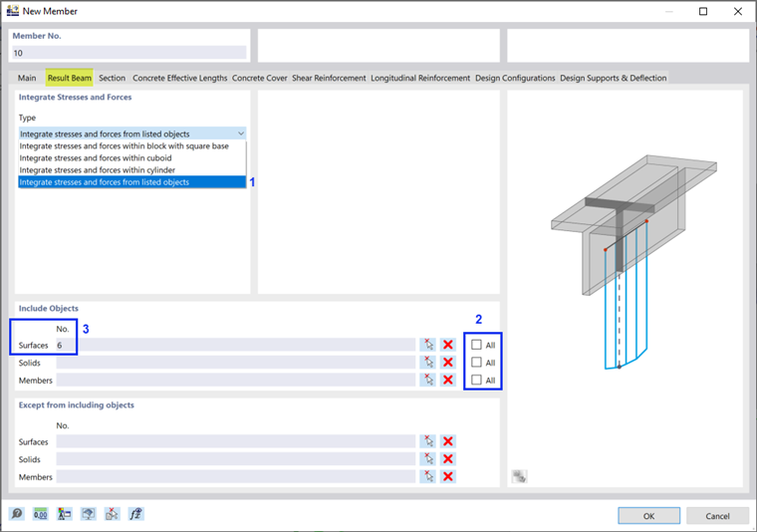Click the Cancel button
Screen dimensions: 757x532
(717, 516)
